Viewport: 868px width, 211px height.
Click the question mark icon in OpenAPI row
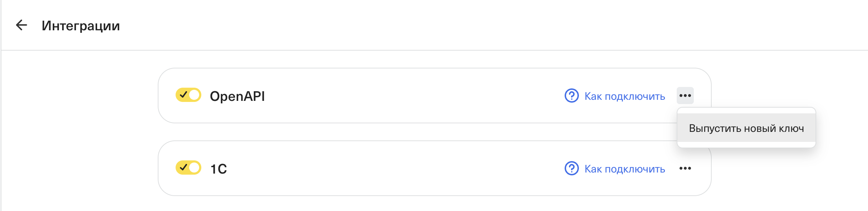point(571,96)
